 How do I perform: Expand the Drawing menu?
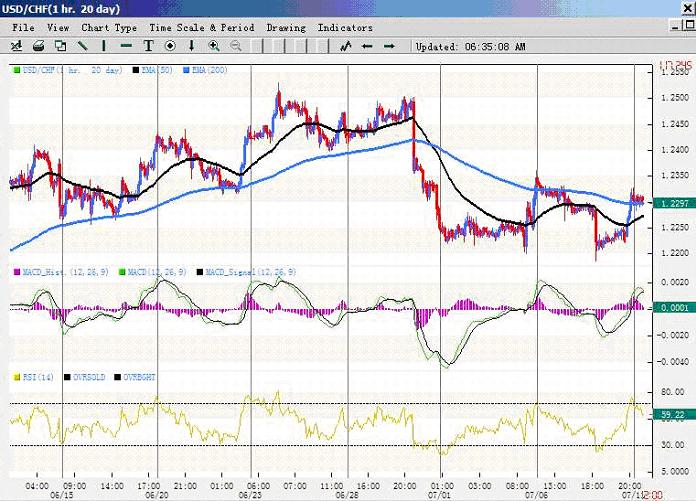(286, 28)
